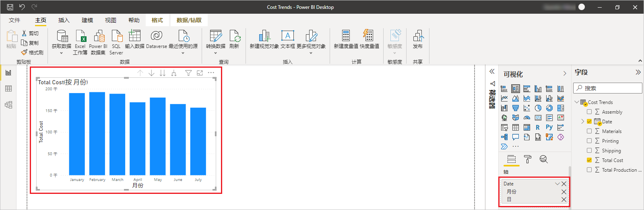Click the drill up arrow on chart
The image size is (644, 210).
pos(140,73)
